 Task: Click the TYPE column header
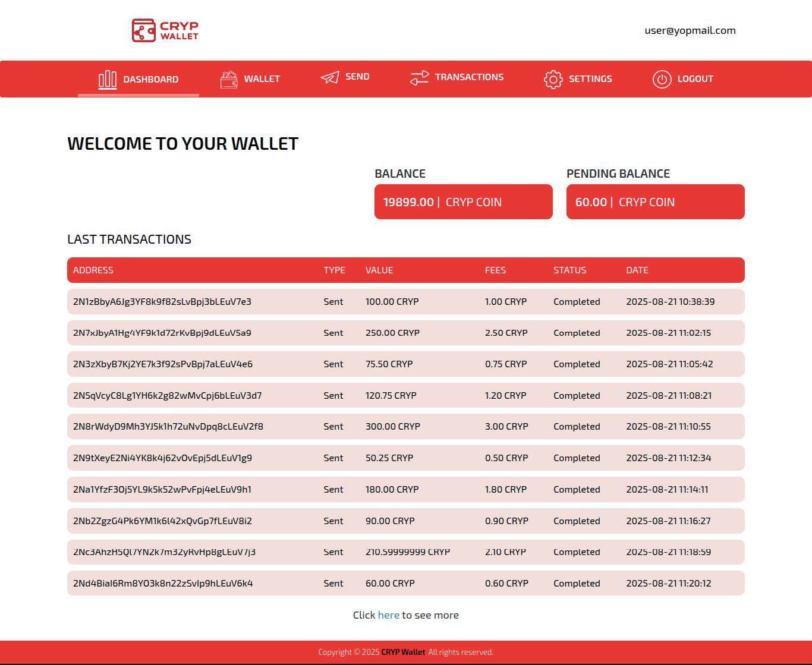pyautogui.click(x=335, y=270)
